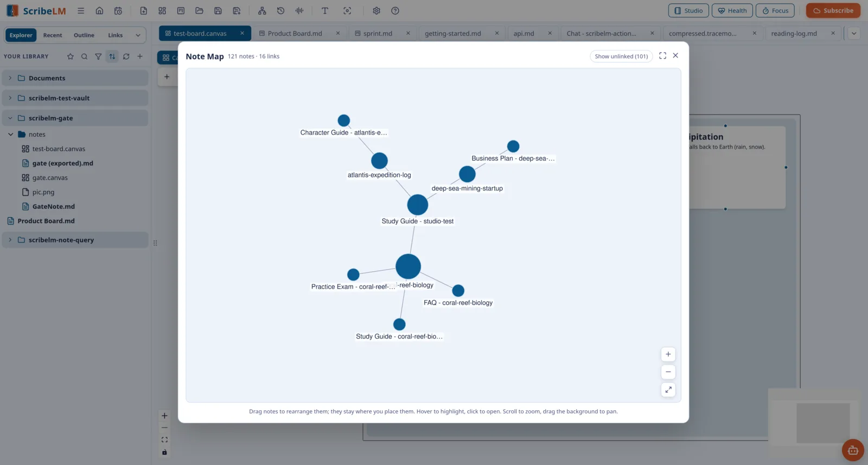Zoom in on the Note Map
Image resolution: width=868 pixels, height=465 pixels.
(668, 354)
